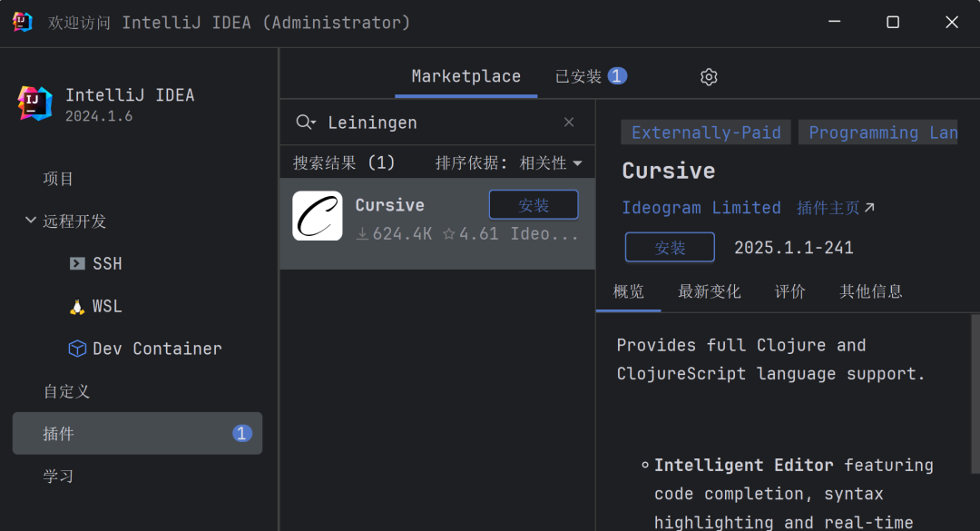This screenshot has height=531, width=980.
Task: Switch to the Marketplace tab
Action: coord(465,76)
